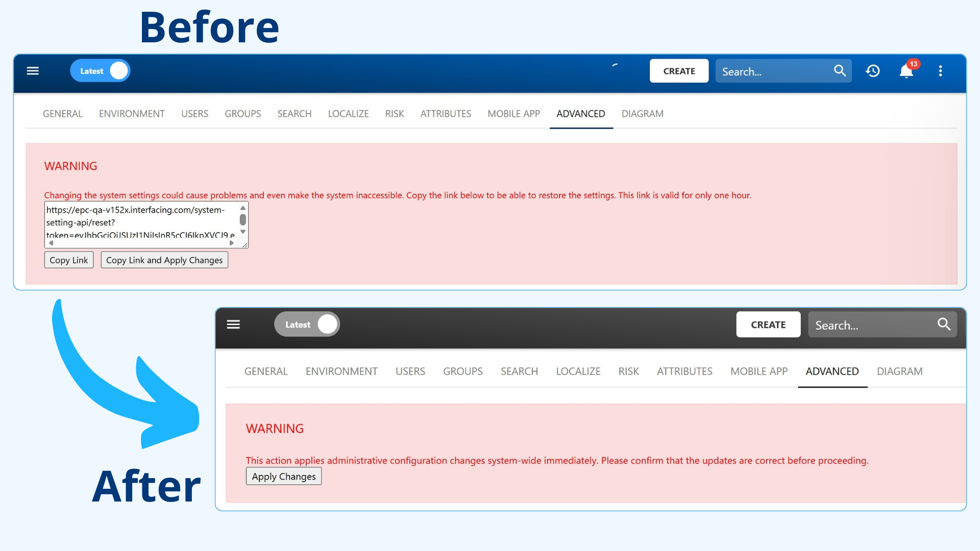This screenshot has width=980, height=551.
Task: Click the link box scroll-right arrow
Action: [x=232, y=243]
